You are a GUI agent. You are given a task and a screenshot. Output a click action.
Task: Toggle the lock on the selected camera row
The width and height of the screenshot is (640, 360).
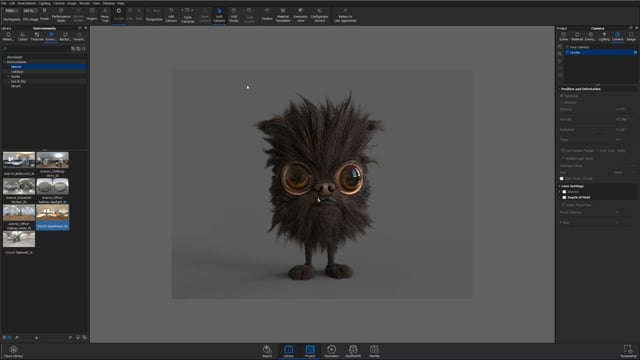[x=635, y=53]
